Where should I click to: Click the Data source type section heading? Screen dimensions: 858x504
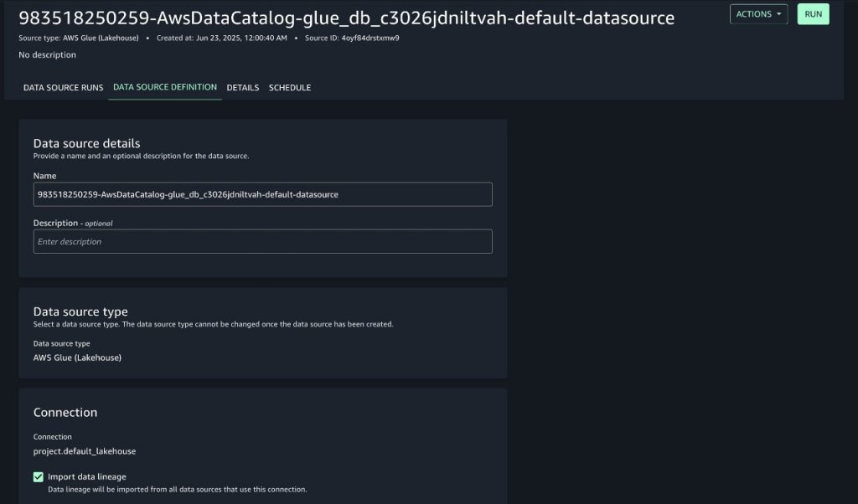[80, 311]
